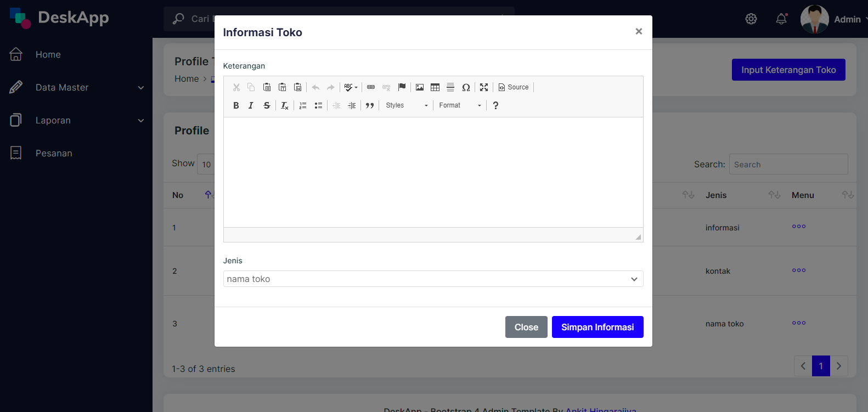868x412 pixels.
Task: Toggle numbered list
Action: tap(303, 105)
